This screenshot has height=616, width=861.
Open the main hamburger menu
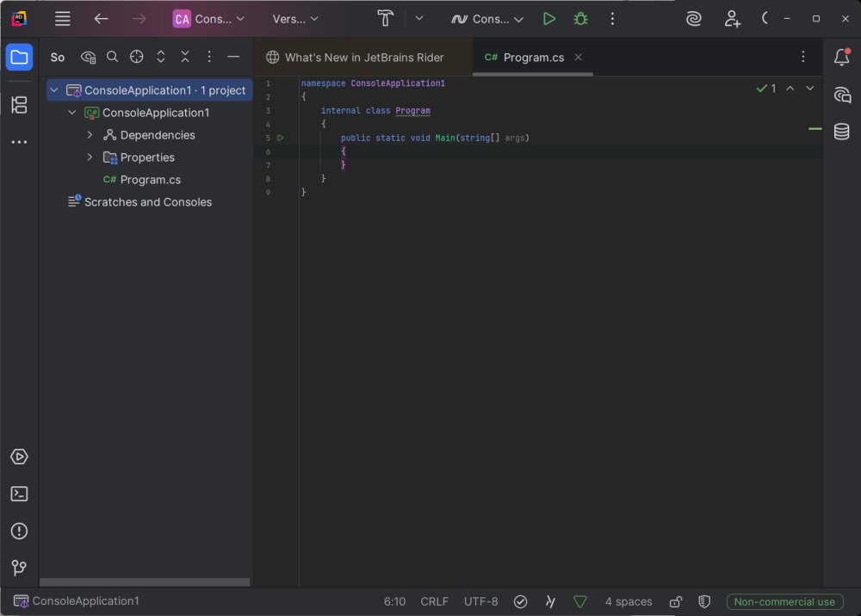coord(62,18)
